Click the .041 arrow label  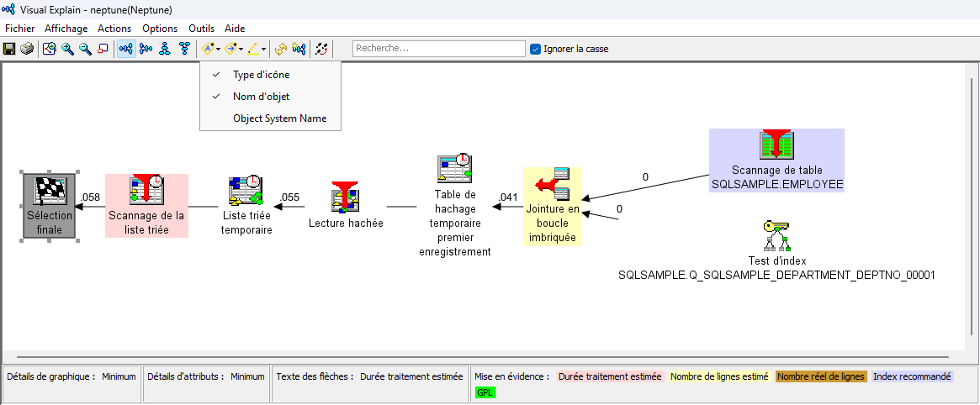click(x=508, y=197)
